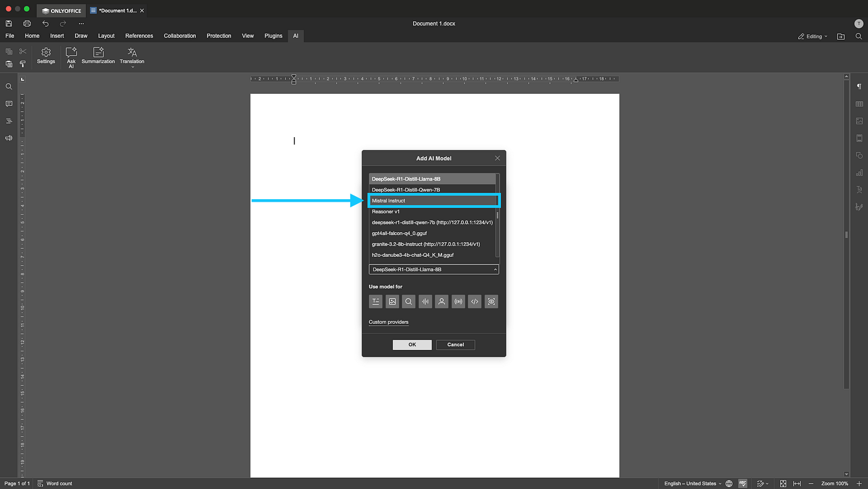Select Reasoner v1 from the model list

click(x=433, y=212)
